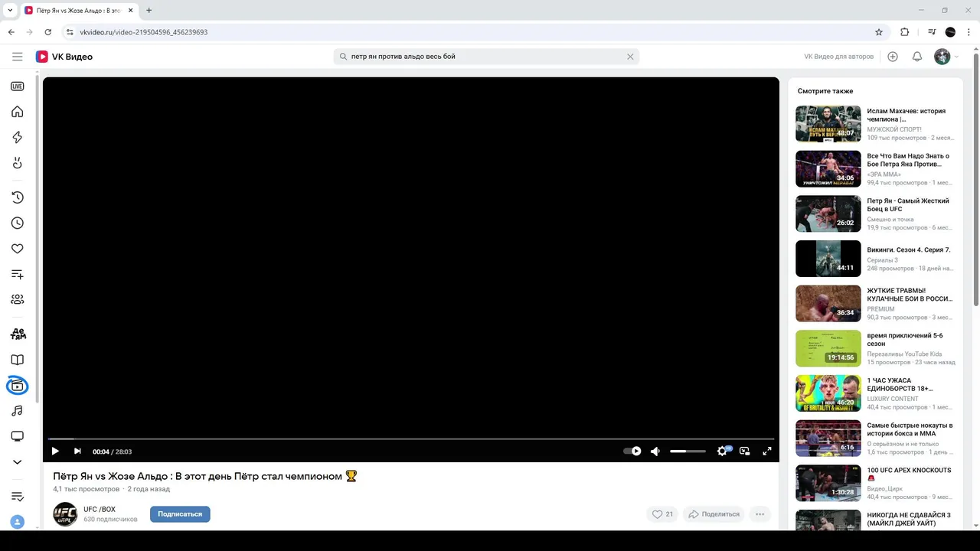This screenshot has width=980, height=551.
Task: Open the checklist icon near sidebar bottom
Action: [17, 497]
